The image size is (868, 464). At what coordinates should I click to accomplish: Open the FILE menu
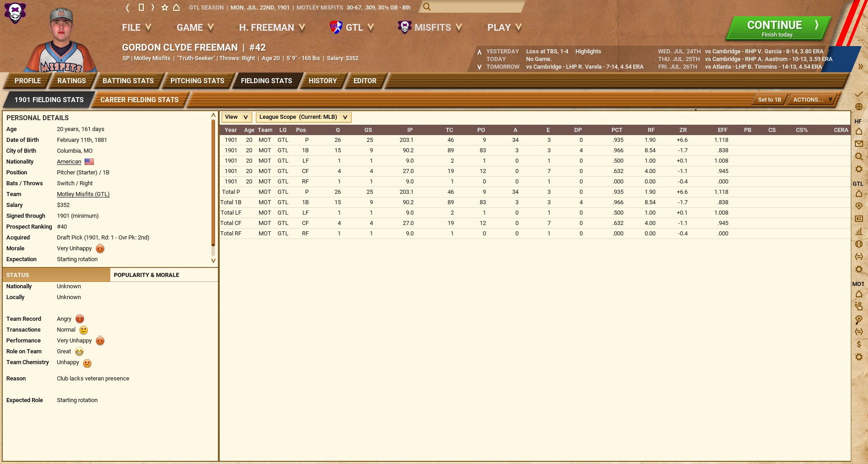click(x=137, y=28)
